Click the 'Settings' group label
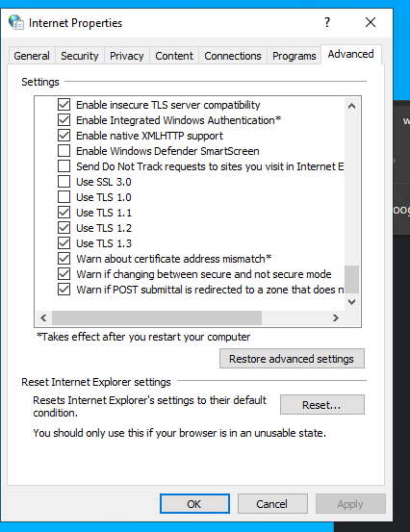The height and width of the screenshot is (532, 410). point(40,82)
